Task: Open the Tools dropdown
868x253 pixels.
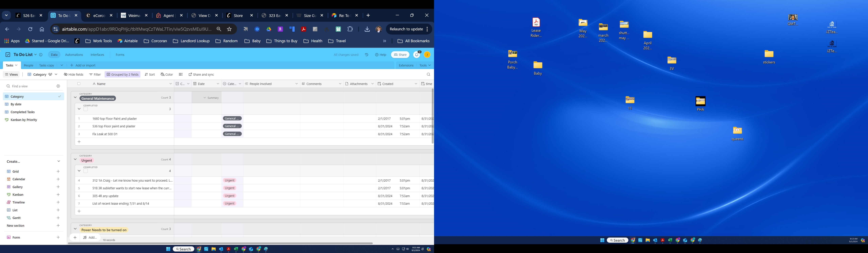Action: [425, 65]
